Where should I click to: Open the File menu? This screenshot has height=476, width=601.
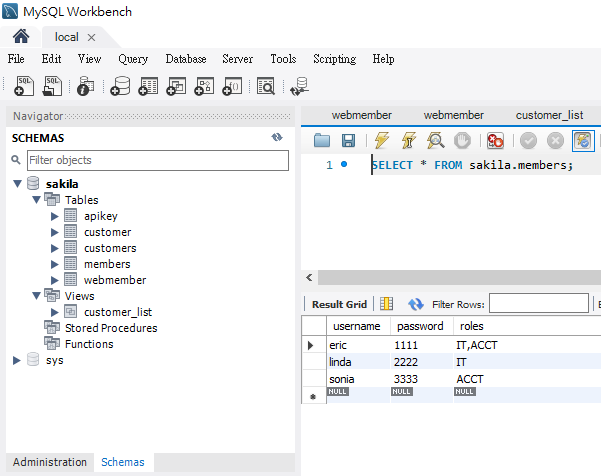click(16, 59)
